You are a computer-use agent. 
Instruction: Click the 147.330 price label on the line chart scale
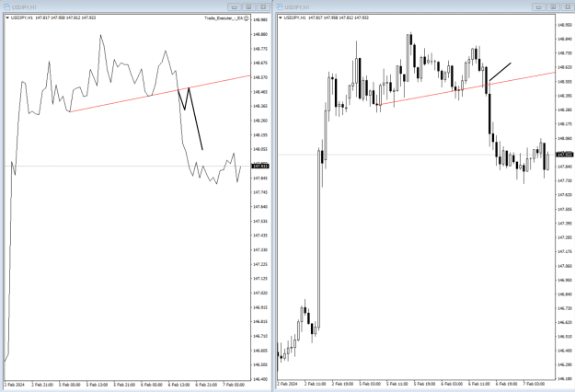(260, 249)
